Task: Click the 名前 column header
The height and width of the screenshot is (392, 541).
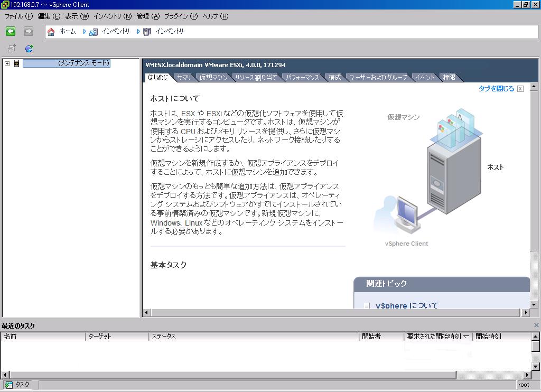Action: (43, 336)
